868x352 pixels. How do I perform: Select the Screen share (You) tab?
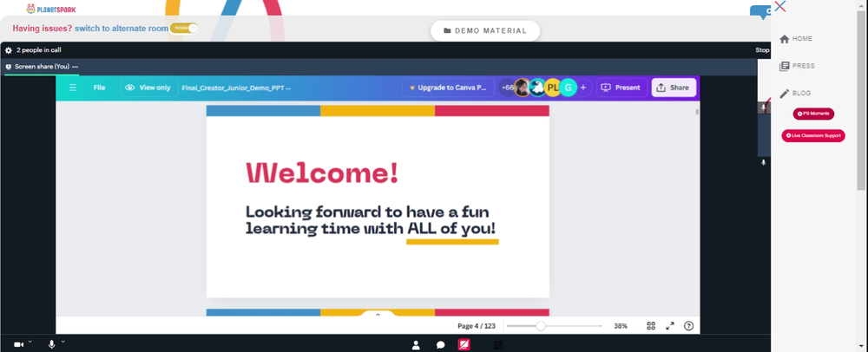[x=42, y=67]
